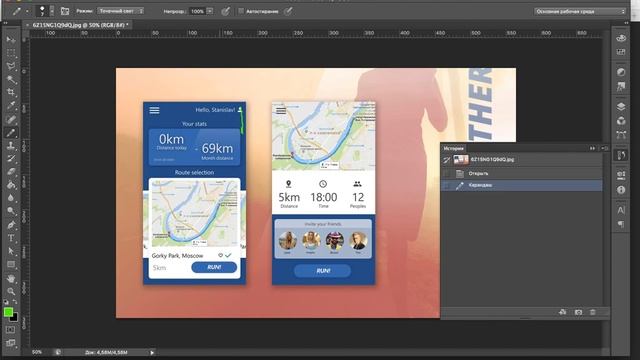The image size is (640, 360).
Task: Open the Channels panel from the dock
Action: pyautogui.click(x=621, y=121)
